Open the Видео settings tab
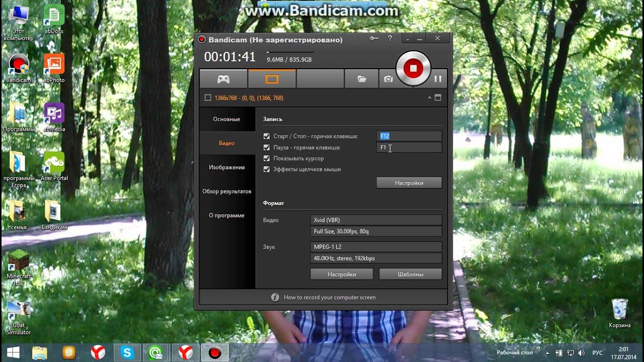The height and width of the screenshot is (362, 644). tap(226, 143)
